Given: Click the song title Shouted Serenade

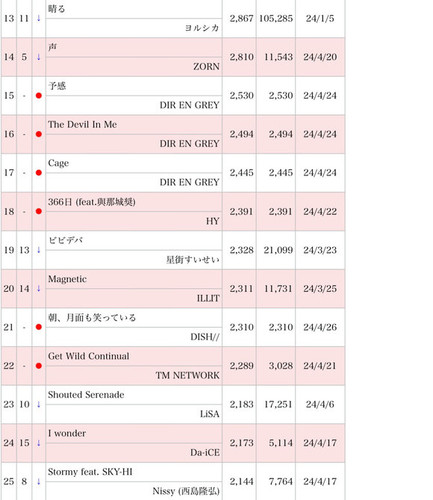Looking at the screenshot, I should (86, 395).
